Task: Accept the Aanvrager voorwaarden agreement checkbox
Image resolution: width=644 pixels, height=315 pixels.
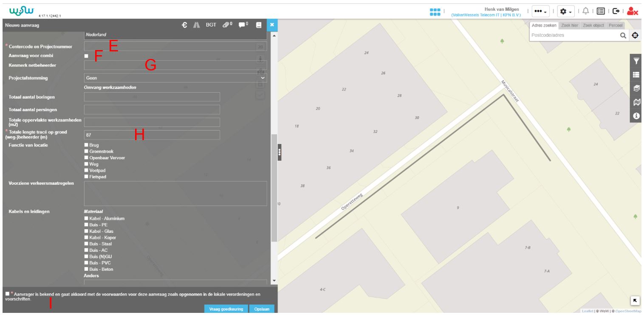Action: coord(8,293)
